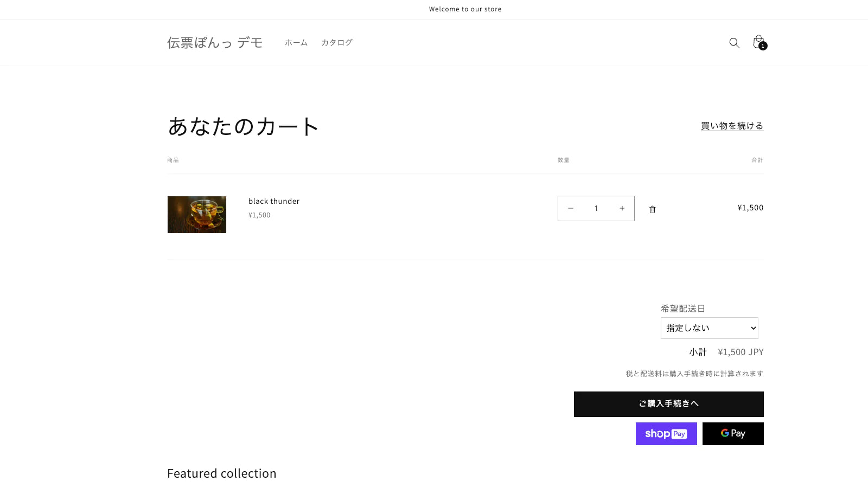Screen dimensions: 868x488
Task: Pay using the G Pay button
Action: point(733,434)
